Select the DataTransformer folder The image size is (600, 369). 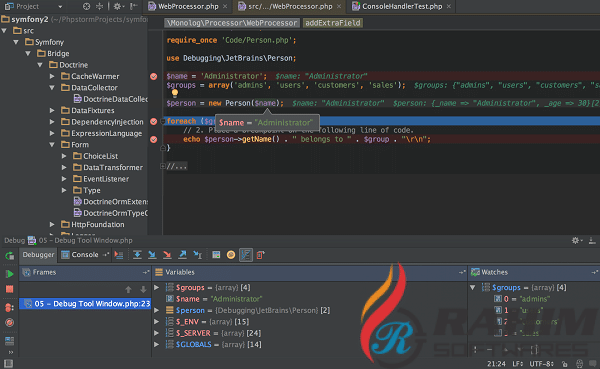[108, 168]
